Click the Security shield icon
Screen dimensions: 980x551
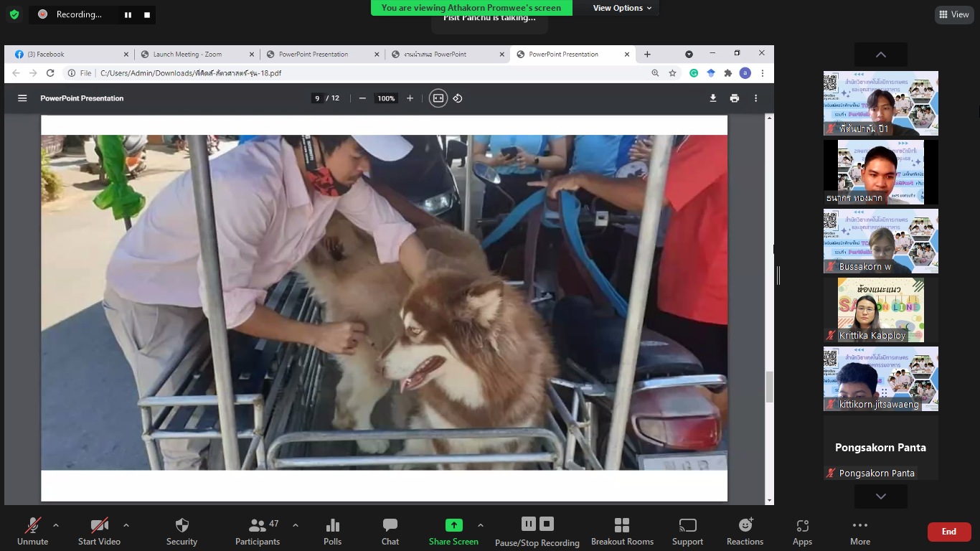[x=182, y=526]
